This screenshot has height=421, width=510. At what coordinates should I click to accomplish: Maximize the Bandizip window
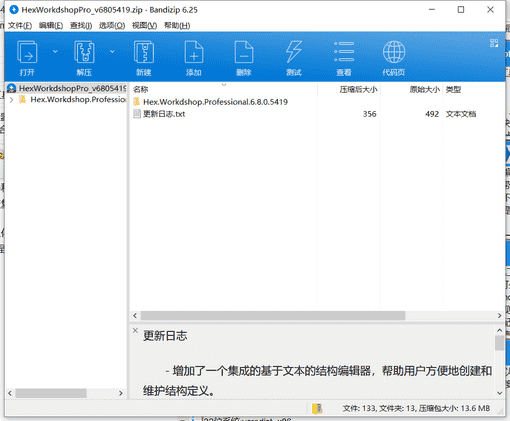pos(461,10)
